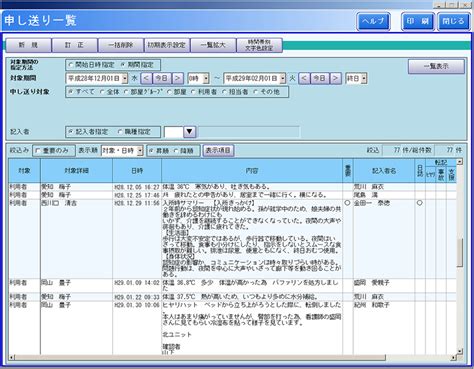Click the 事故 column header
The image size is (474, 369).
click(441, 175)
